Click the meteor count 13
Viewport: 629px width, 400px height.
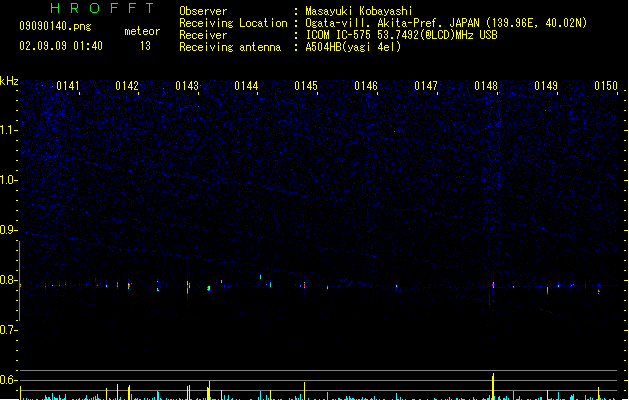click(x=145, y=46)
